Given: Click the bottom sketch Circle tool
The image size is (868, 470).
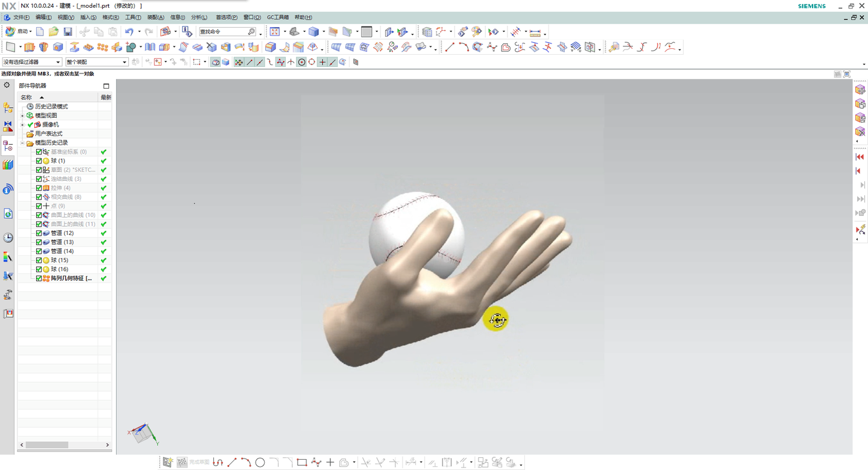Looking at the screenshot, I should coord(260,462).
